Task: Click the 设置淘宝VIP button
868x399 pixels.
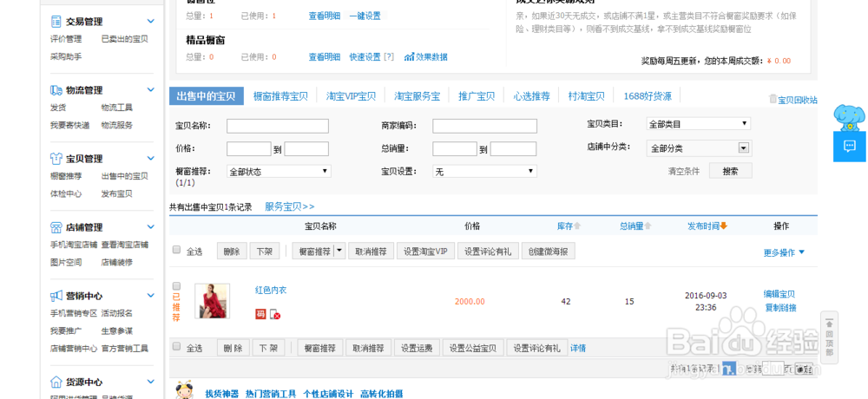Action: click(425, 252)
